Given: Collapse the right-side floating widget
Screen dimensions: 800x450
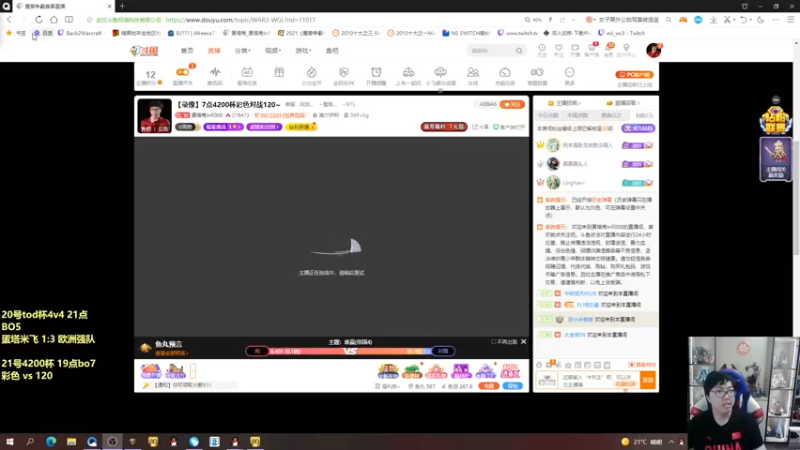Looking at the screenshot, I should pos(776,100).
